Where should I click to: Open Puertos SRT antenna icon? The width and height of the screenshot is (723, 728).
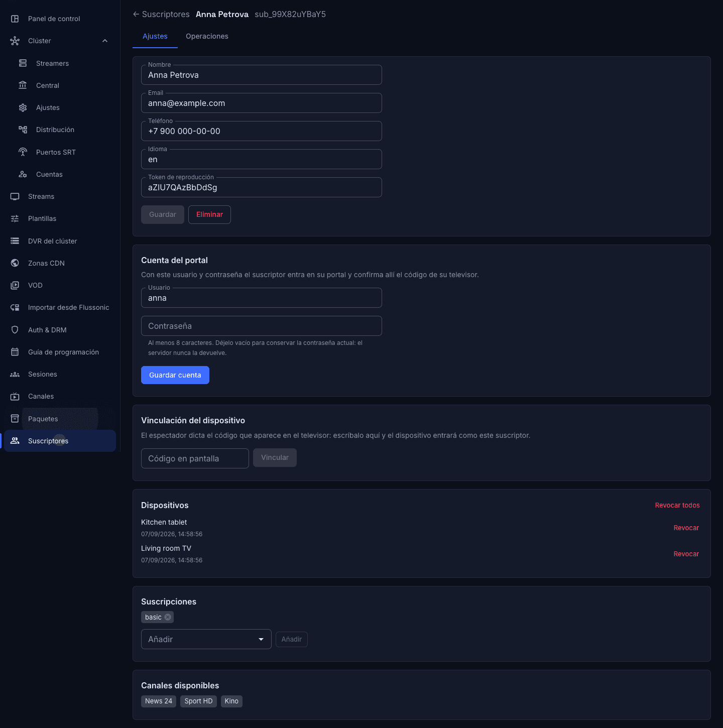coord(23,152)
